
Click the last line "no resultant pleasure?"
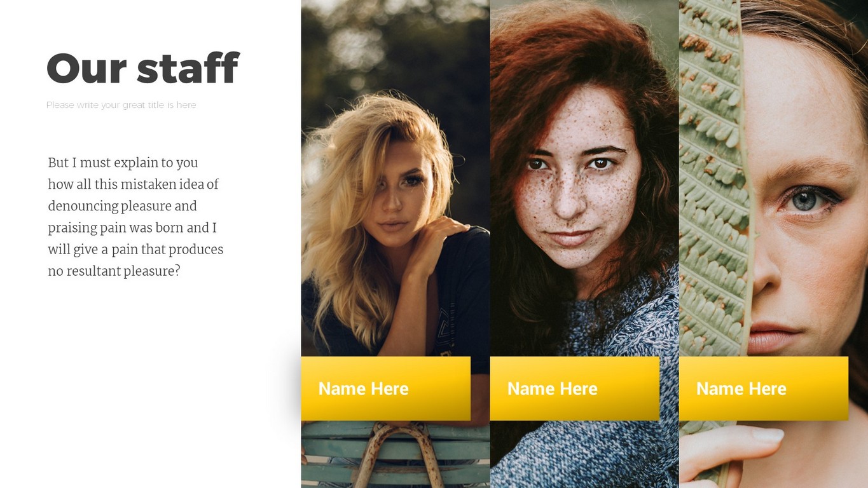click(x=114, y=271)
